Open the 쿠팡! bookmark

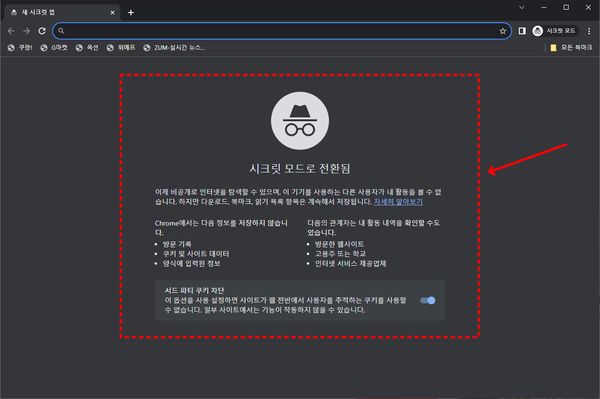[x=20, y=47]
